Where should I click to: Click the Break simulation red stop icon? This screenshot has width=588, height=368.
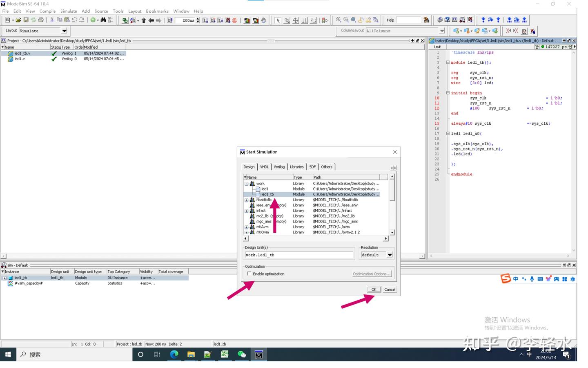pyautogui.click(x=235, y=20)
